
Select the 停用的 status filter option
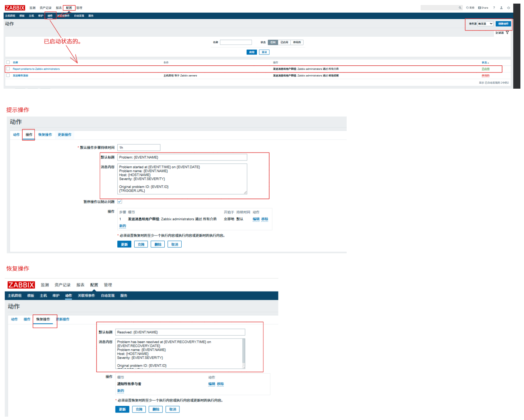(x=297, y=42)
